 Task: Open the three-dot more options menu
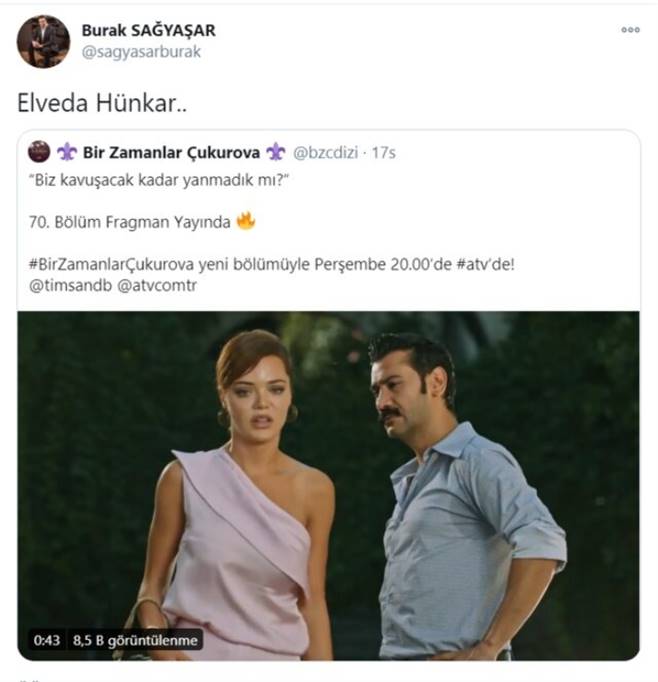point(630,30)
